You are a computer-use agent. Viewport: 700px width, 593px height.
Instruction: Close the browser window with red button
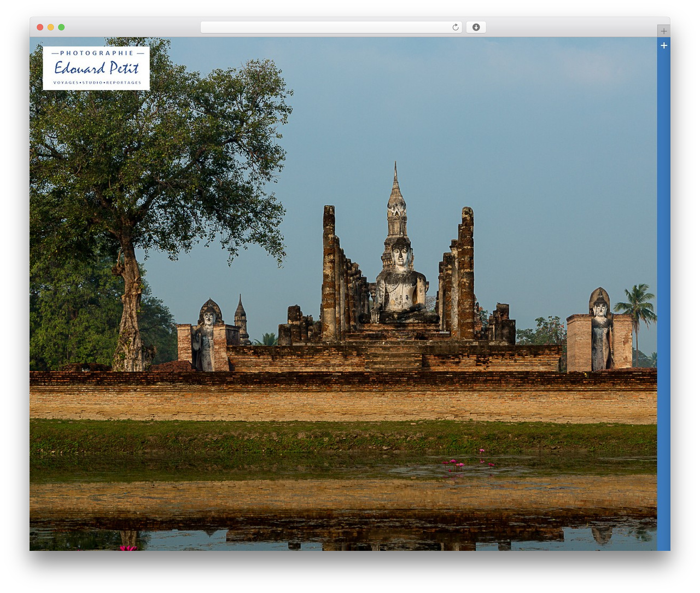point(40,27)
